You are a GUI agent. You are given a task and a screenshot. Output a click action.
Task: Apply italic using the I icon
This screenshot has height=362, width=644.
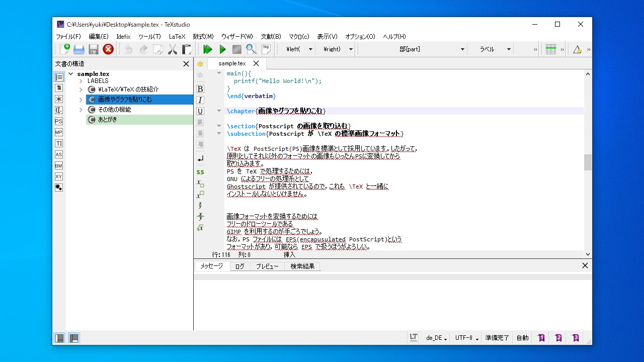tap(200, 100)
